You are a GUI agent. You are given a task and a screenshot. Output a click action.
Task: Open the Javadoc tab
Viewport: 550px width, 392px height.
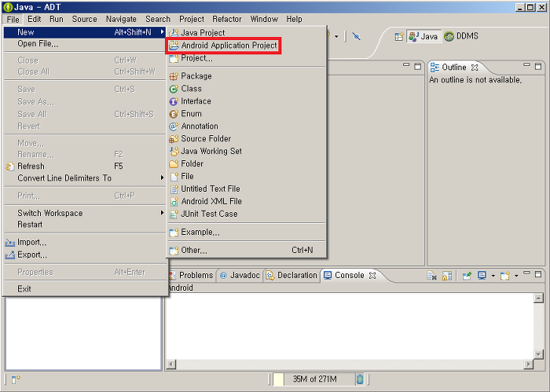point(240,275)
